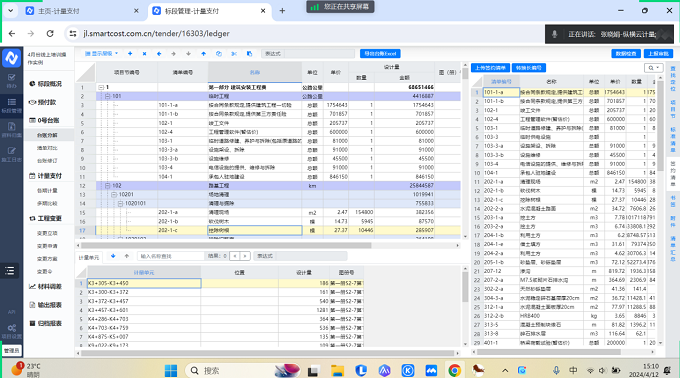Open the 显示层级 dropdown in the toolbar

(x=101, y=54)
